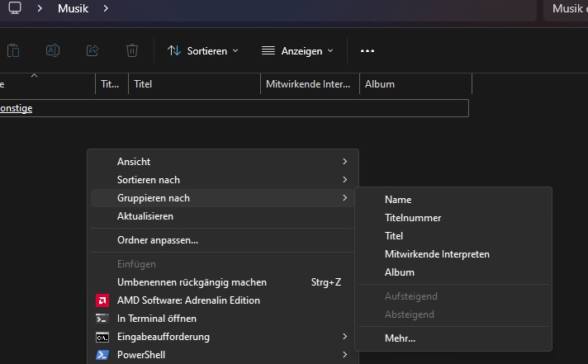Click the This PC monitor icon in address bar

click(15, 8)
